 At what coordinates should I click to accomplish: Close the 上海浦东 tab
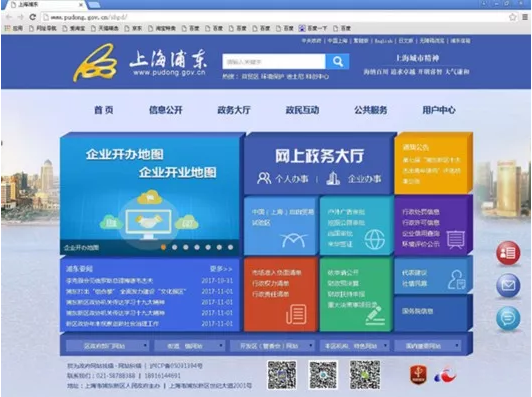81,5
